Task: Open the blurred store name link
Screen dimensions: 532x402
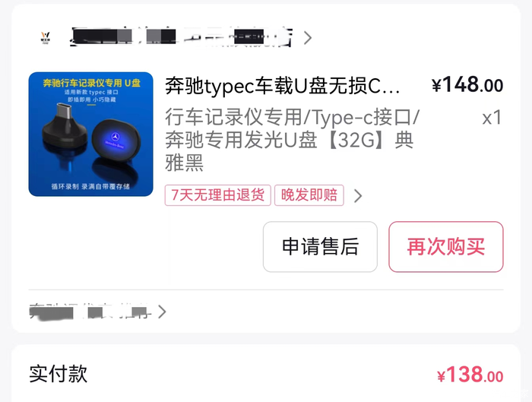Action: point(181,37)
